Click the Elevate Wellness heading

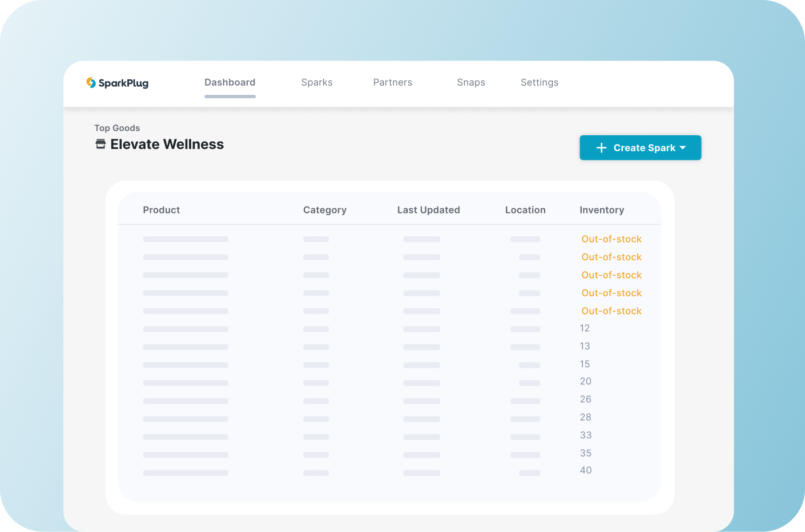click(167, 144)
